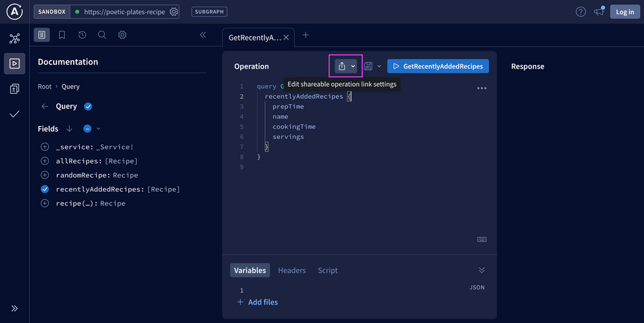Image resolution: width=644 pixels, height=323 pixels.
Task: Click the Response panel heading
Action: [527, 66]
